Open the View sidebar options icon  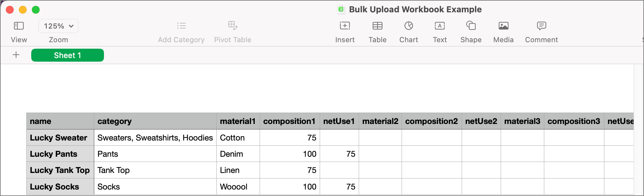tap(19, 26)
